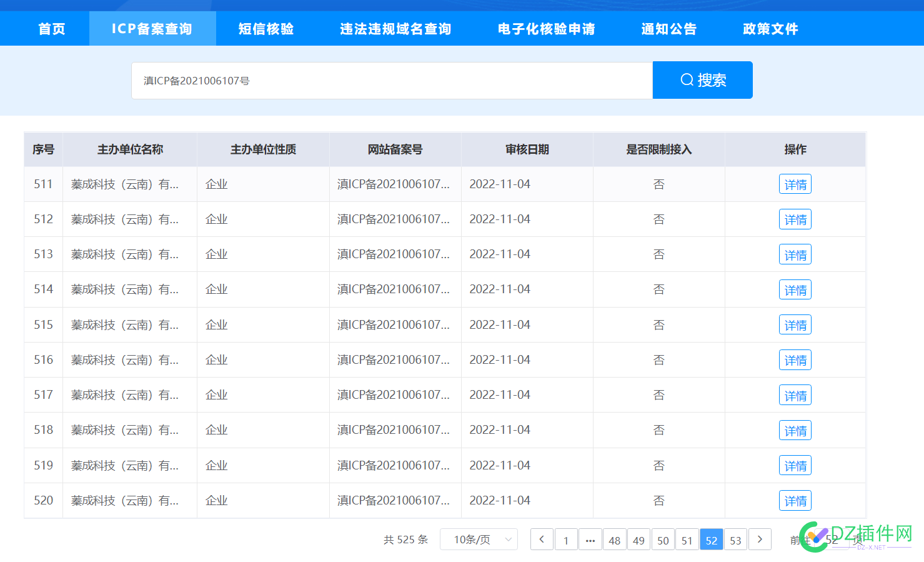Viewport: 924px width, 562px height.
Task: Select the ICP number in row 515
Action: click(x=394, y=325)
